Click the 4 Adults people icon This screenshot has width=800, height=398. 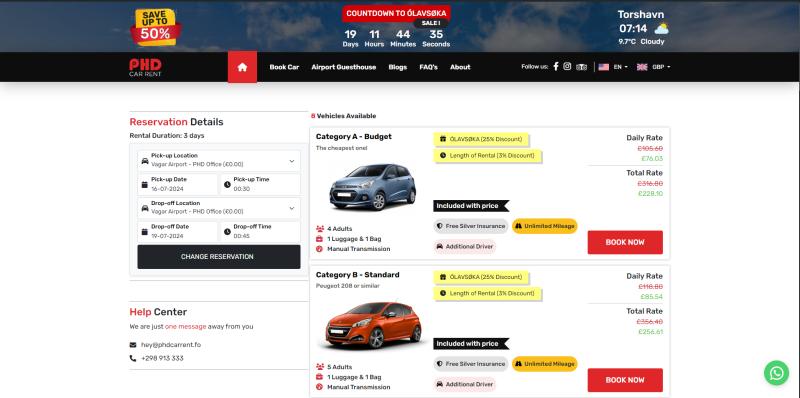pyautogui.click(x=320, y=229)
